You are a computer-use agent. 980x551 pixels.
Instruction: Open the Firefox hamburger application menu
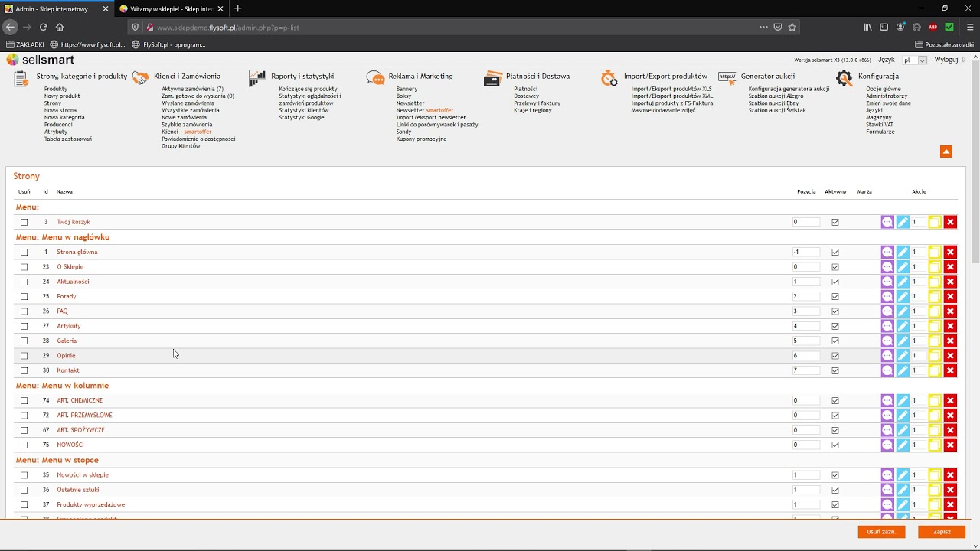point(970,27)
